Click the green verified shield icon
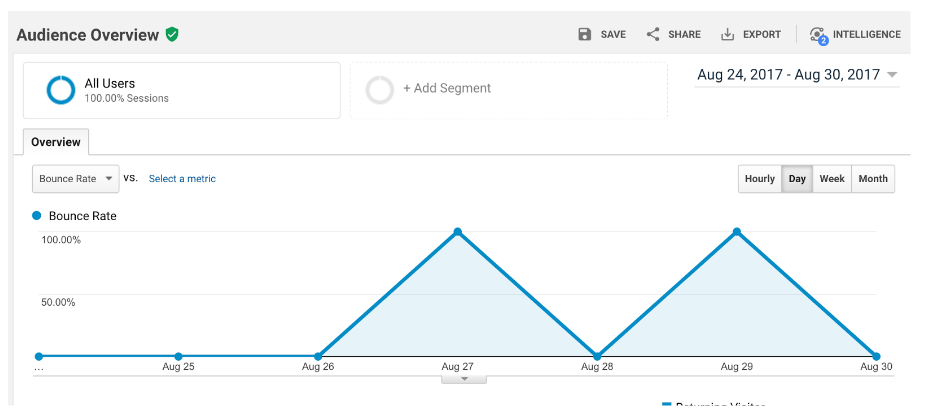 [x=173, y=34]
